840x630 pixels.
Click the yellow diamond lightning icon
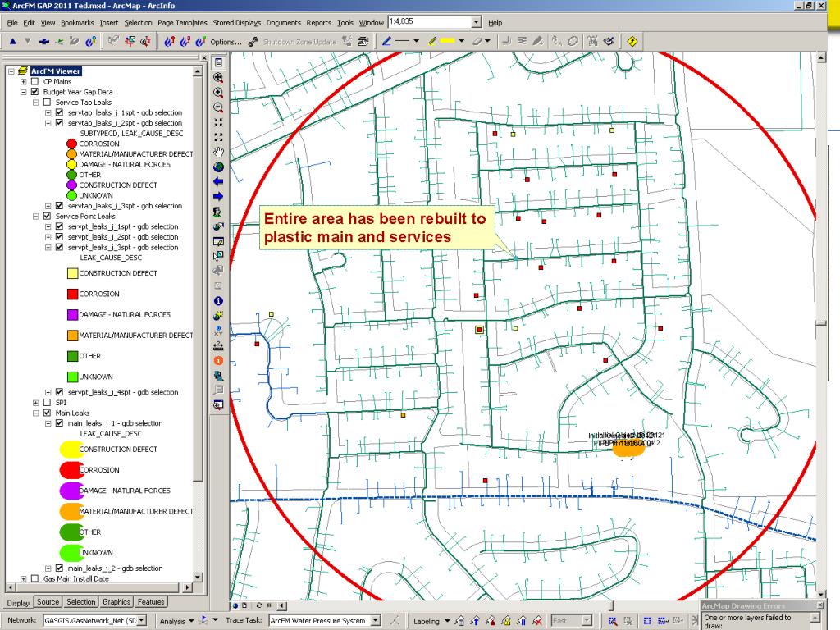(x=632, y=41)
